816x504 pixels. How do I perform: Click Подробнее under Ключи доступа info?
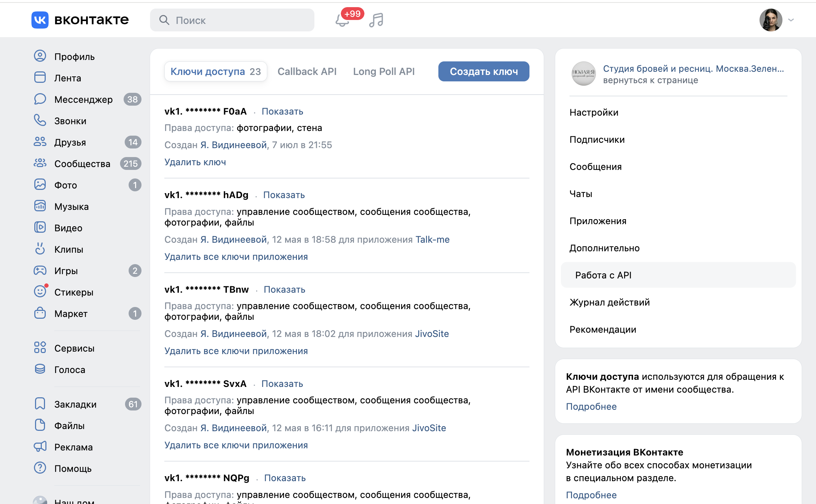tap(591, 407)
